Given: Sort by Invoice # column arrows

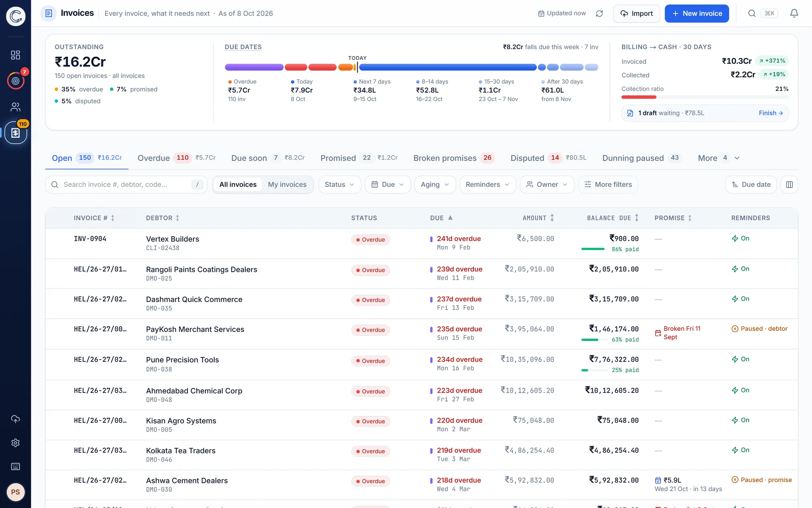Looking at the screenshot, I should click(x=112, y=218).
